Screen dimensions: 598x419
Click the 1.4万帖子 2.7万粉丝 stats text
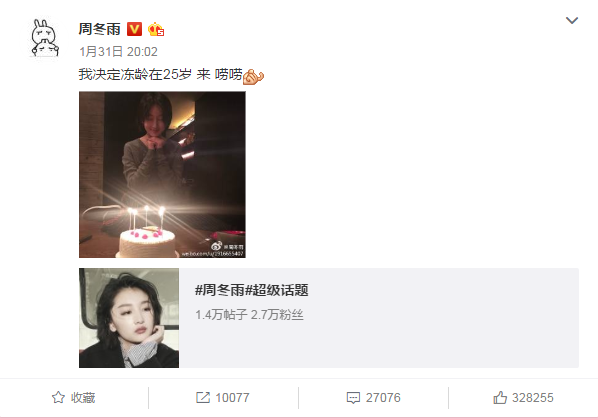point(249,315)
